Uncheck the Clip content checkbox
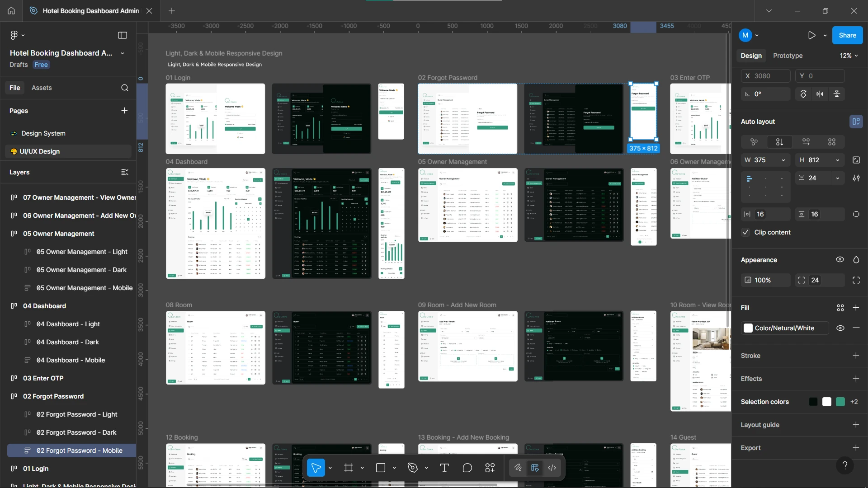Screen dimensions: 868x488 [745, 232]
